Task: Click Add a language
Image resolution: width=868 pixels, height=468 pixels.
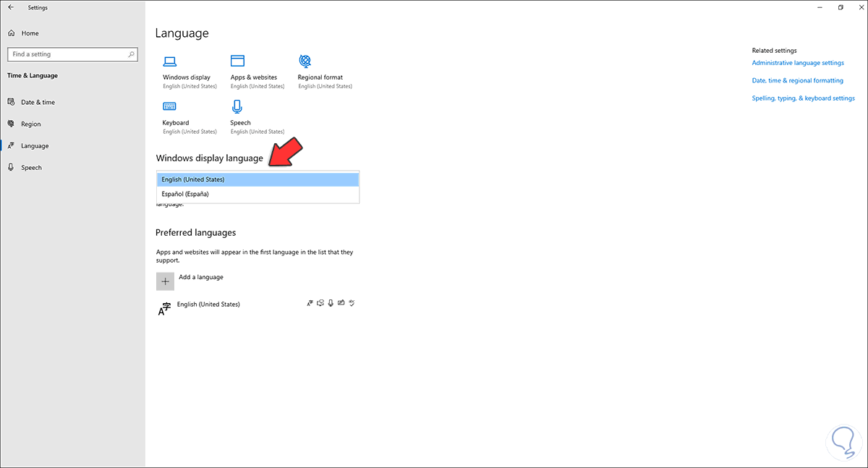Action: pos(191,280)
